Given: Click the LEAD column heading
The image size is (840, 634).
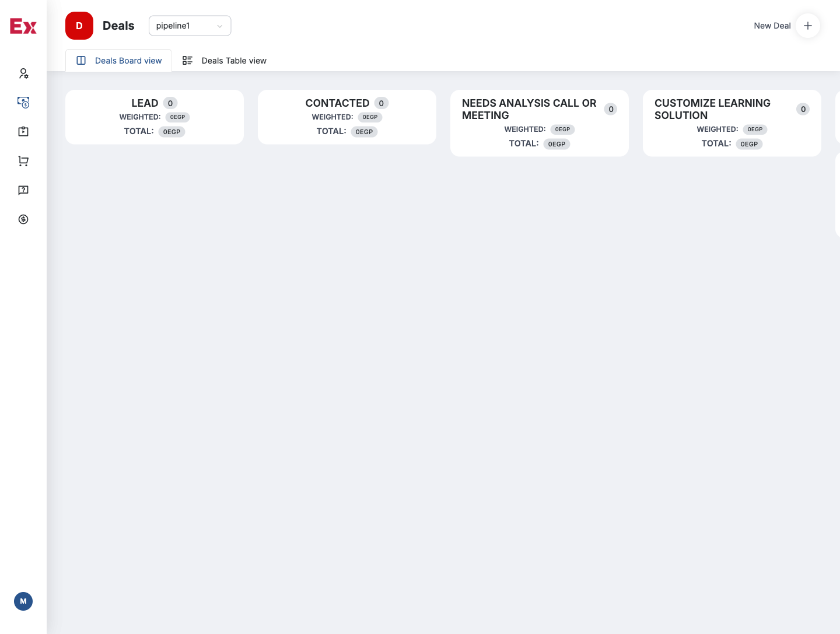Looking at the screenshot, I should (145, 103).
